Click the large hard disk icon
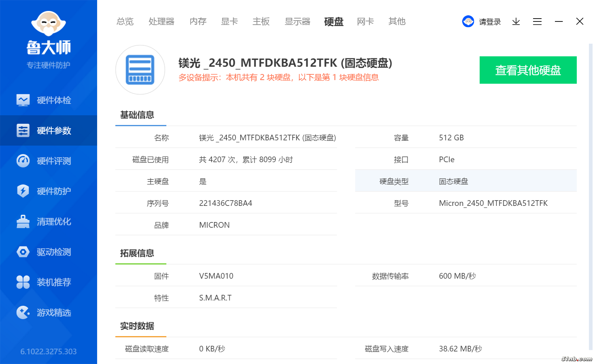 [140, 70]
